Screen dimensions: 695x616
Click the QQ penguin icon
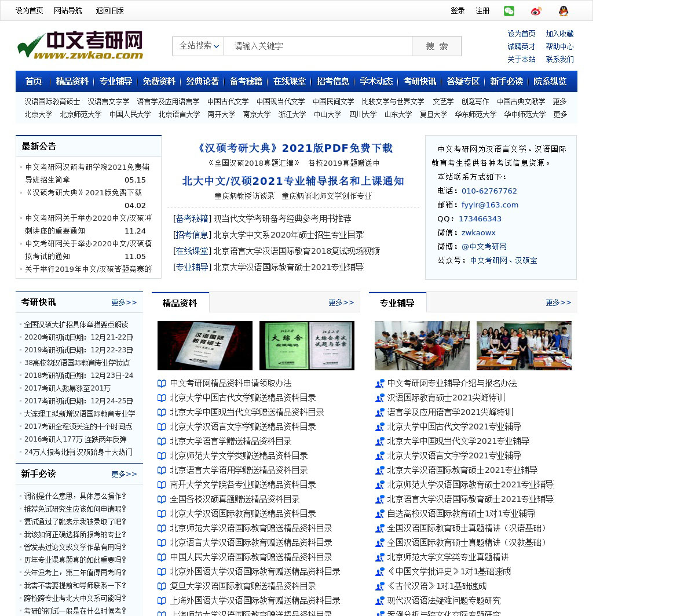[564, 10]
